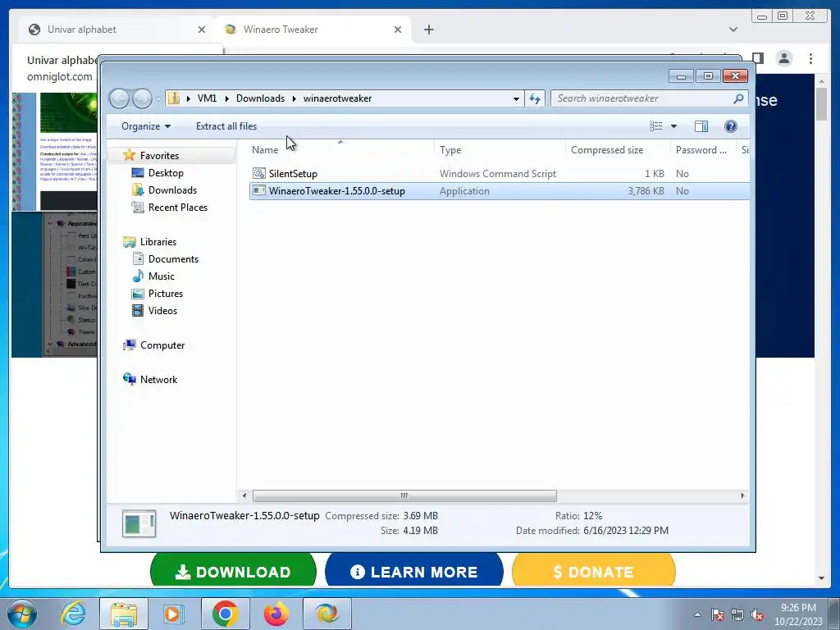Screen dimensions: 840x630
Task: Open the view options dropdown arrow
Action: (674, 126)
